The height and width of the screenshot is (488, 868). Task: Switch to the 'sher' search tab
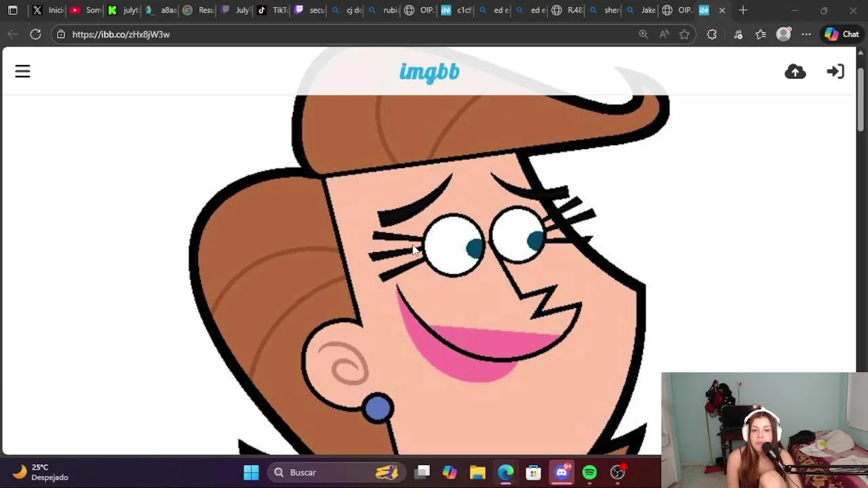click(x=605, y=10)
